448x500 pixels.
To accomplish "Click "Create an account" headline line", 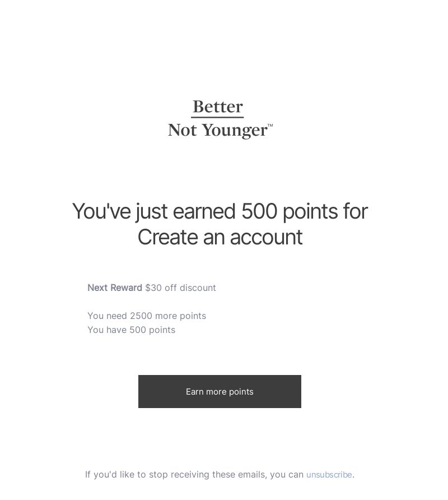I will click(x=220, y=237).
